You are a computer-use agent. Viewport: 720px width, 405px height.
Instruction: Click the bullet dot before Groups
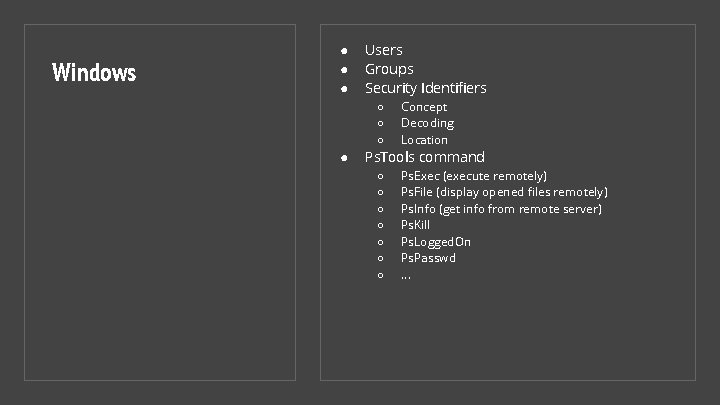[x=342, y=70]
